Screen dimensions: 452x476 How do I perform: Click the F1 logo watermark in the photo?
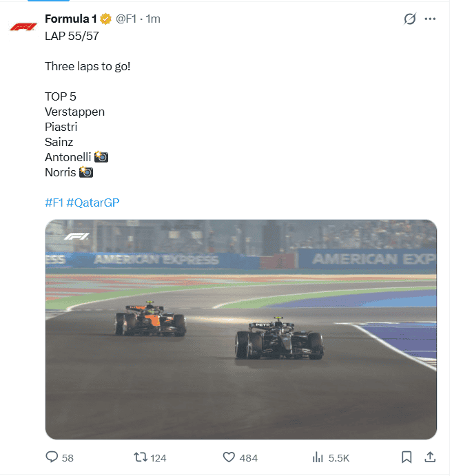pos(76,236)
